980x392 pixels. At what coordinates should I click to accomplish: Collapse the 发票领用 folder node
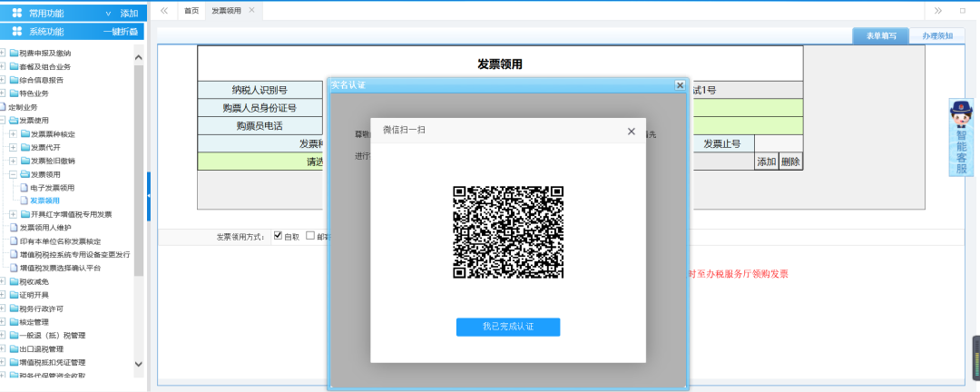(x=13, y=174)
